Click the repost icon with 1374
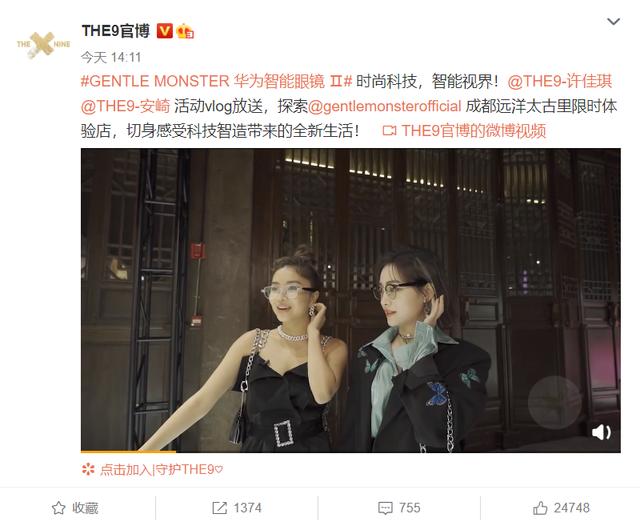640x522 pixels. click(x=237, y=508)
